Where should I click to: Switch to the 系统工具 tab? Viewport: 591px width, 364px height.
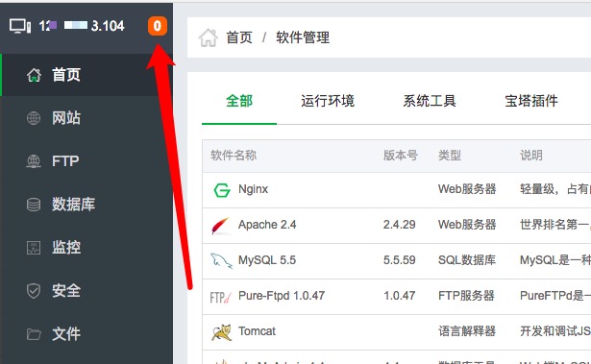430,101
